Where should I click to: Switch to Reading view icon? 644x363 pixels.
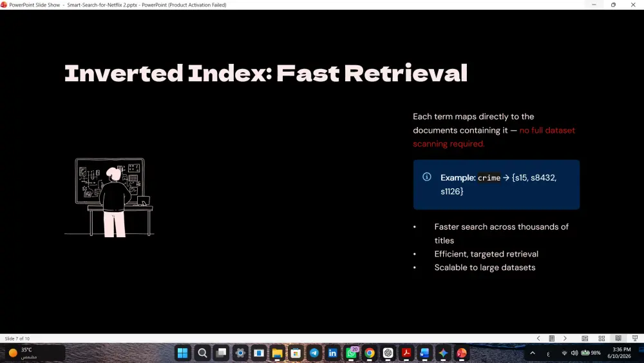(x=618, y=338)
